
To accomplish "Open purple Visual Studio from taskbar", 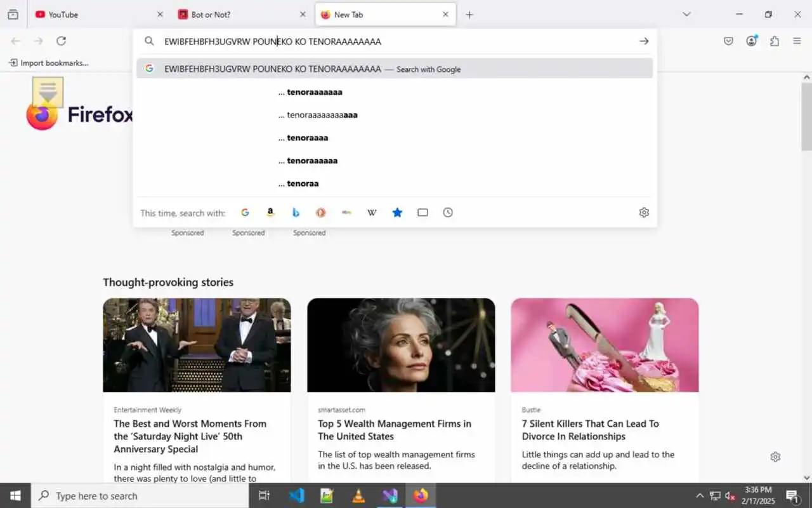I will (x=390, y=496).
